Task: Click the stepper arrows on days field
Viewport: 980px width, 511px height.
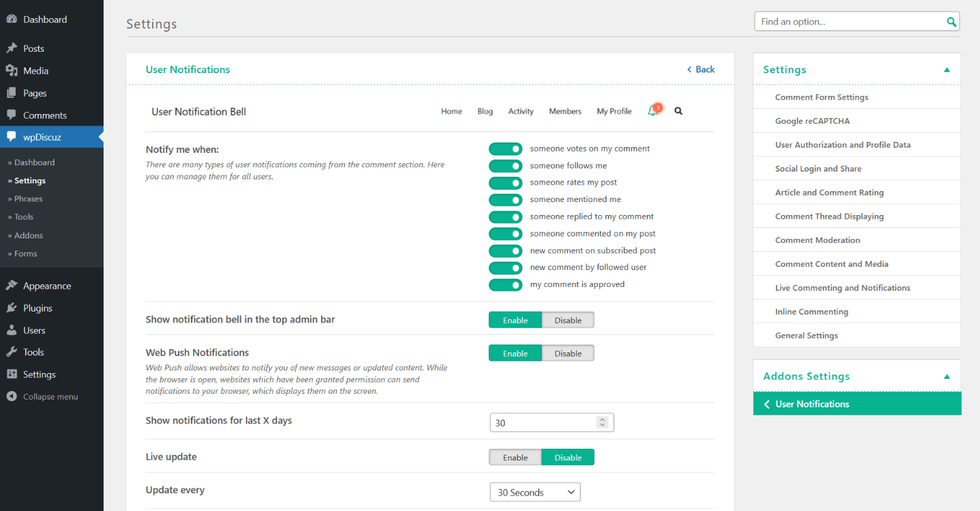Action: coord(603,422)
